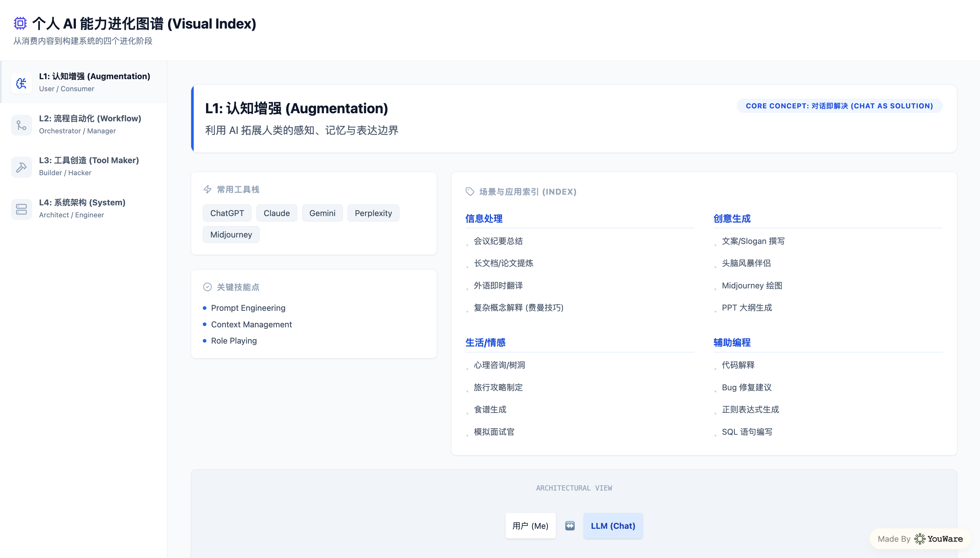The width and height of the screenshot is (980, 558).
Task: Click the ChatGPT tool chip
Action: [227, 213]
